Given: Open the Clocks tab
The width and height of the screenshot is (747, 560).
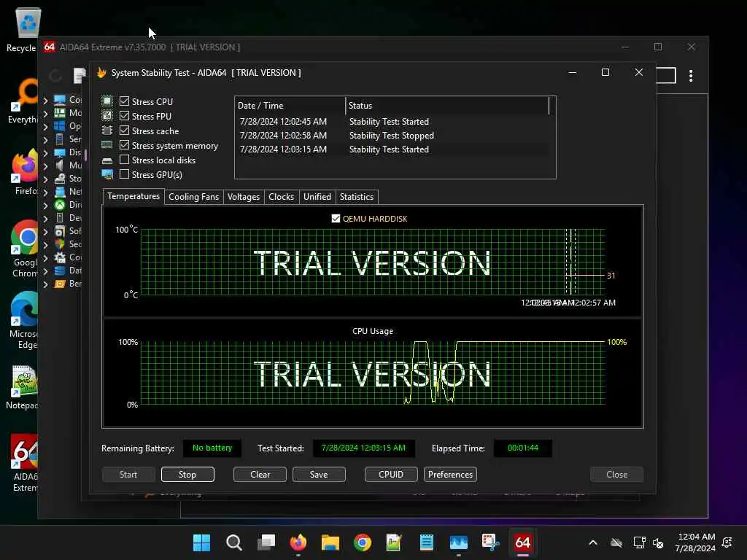Looking at the screenshot, I should click(x=281, y=197).
